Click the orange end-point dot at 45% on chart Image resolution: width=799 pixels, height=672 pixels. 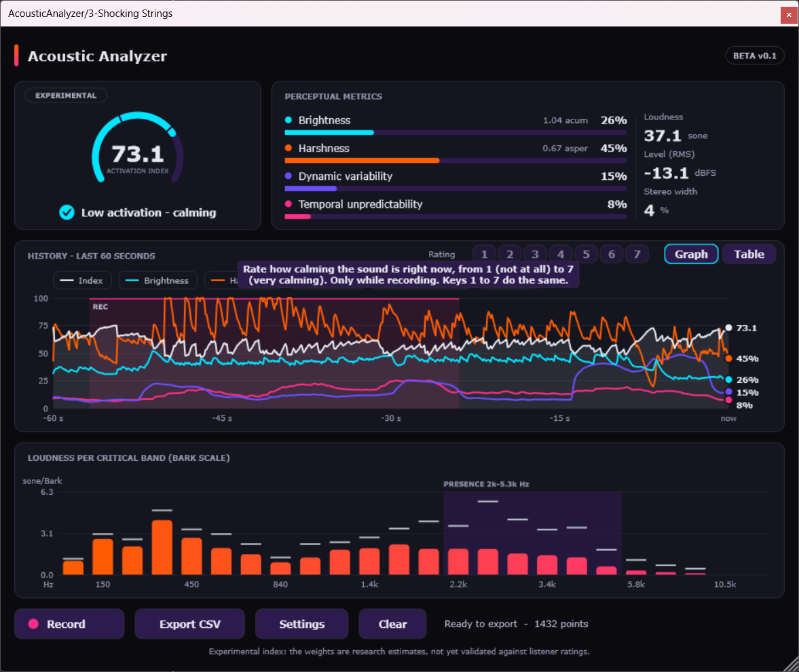[x=728, y=358]
